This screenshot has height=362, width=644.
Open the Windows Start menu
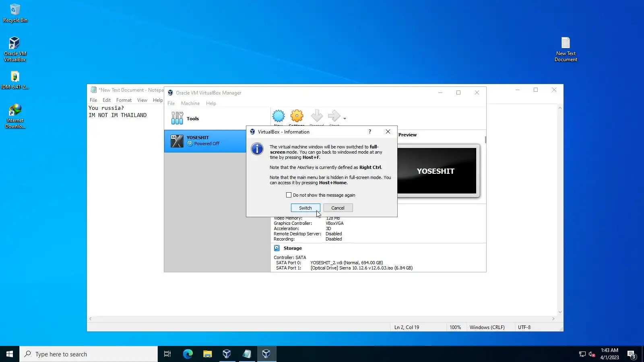10,354
